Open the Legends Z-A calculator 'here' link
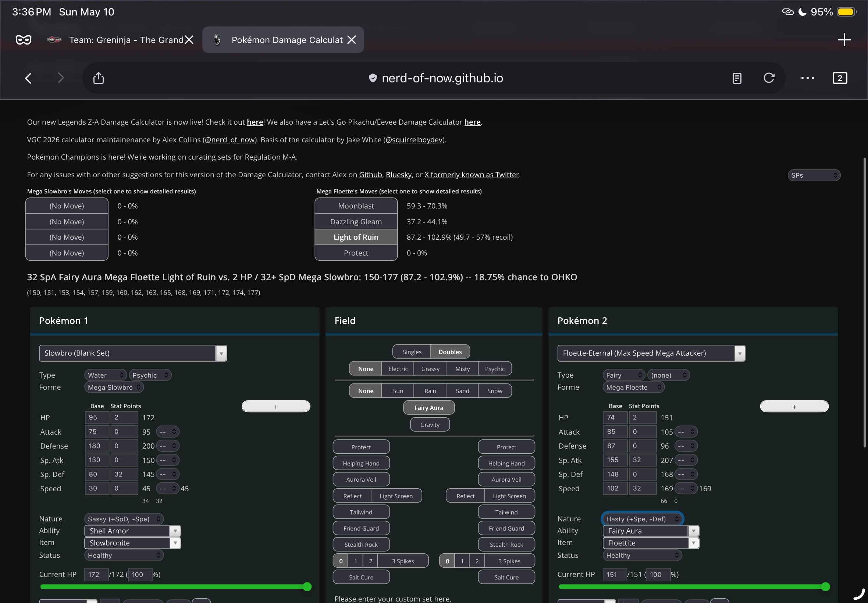The width and height of the screenshot is (868, 603). tap(255, 122)
